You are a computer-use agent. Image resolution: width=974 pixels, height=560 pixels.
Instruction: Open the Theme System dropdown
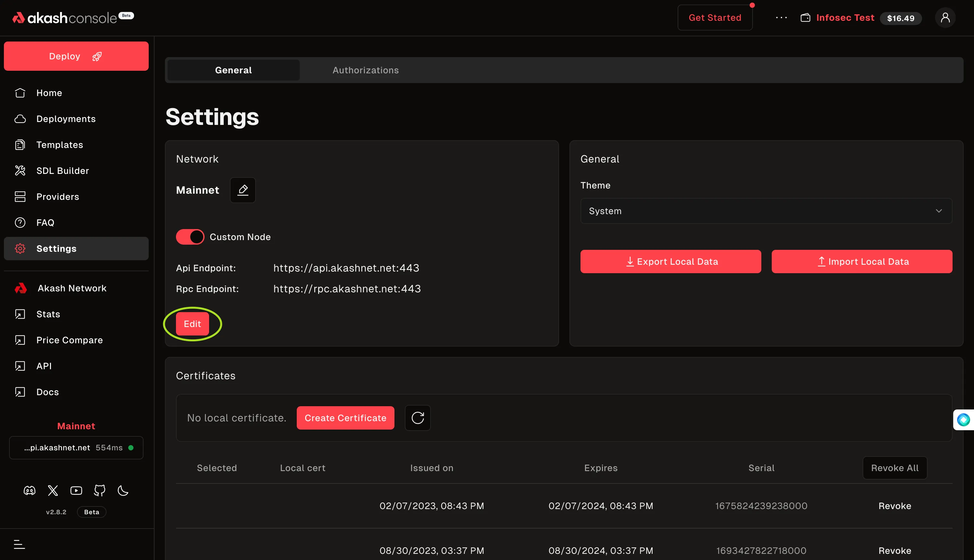[x=766, y=211]
